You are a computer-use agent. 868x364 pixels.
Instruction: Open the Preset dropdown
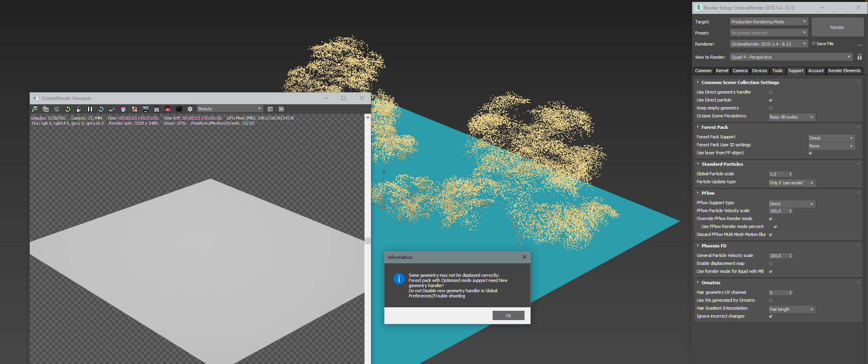[x=769, y=33]
